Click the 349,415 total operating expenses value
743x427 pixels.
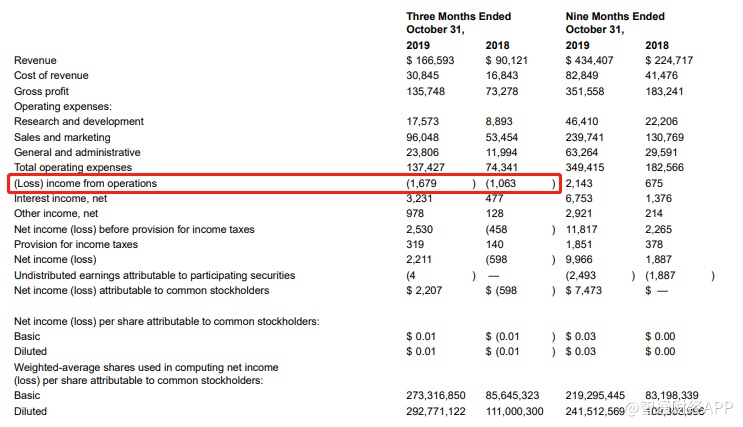(x=586, y=168)
